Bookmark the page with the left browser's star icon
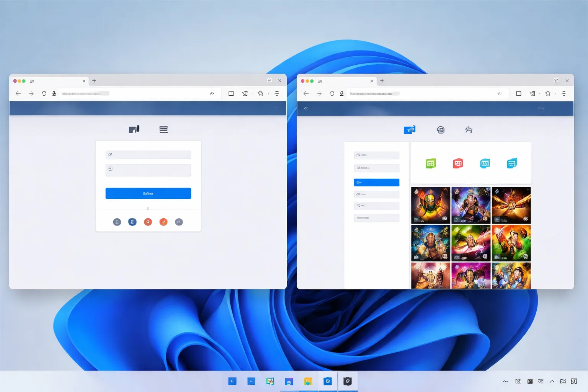This screenshot has height=392, width=588. coord(260,93)
